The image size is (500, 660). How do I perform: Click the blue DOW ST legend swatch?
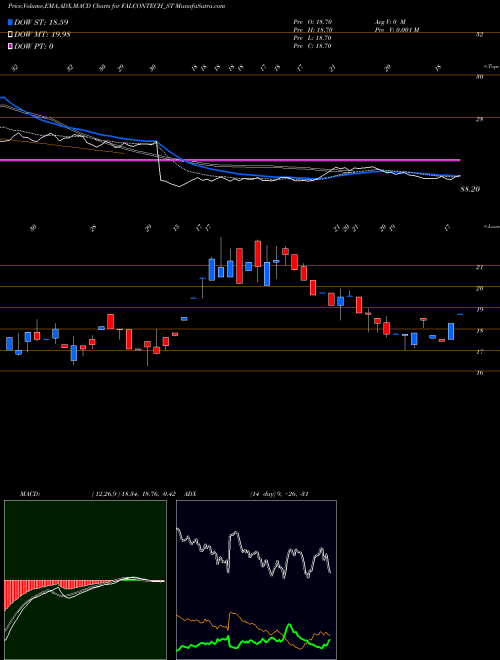(11, 22)
